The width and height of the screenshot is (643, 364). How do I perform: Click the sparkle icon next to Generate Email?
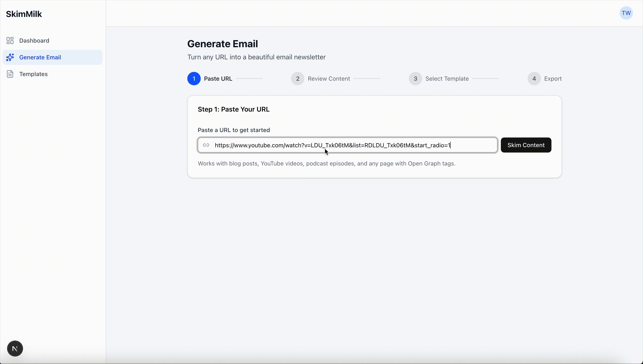tap(10, 57)
